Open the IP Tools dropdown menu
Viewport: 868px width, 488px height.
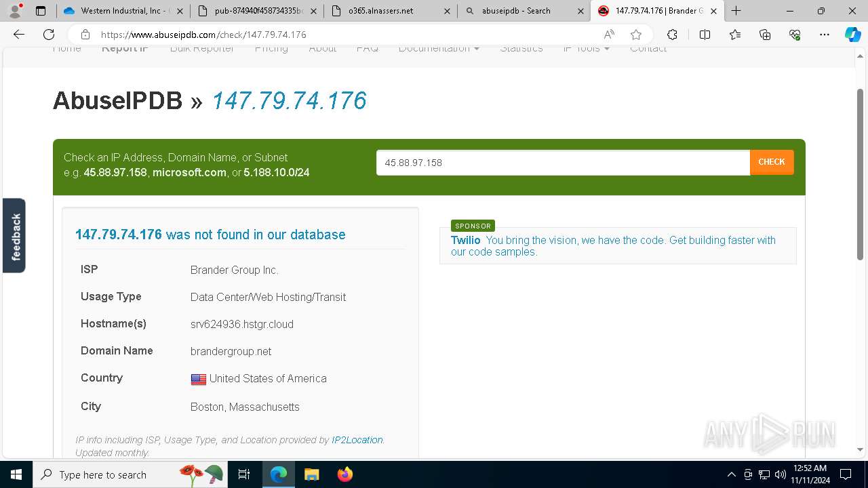[x=586, y=48]
